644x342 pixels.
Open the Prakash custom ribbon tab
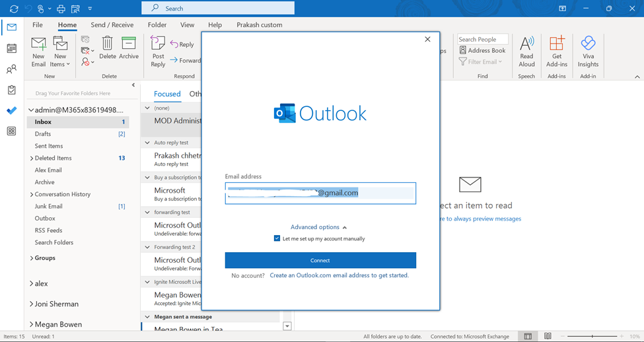260,24
